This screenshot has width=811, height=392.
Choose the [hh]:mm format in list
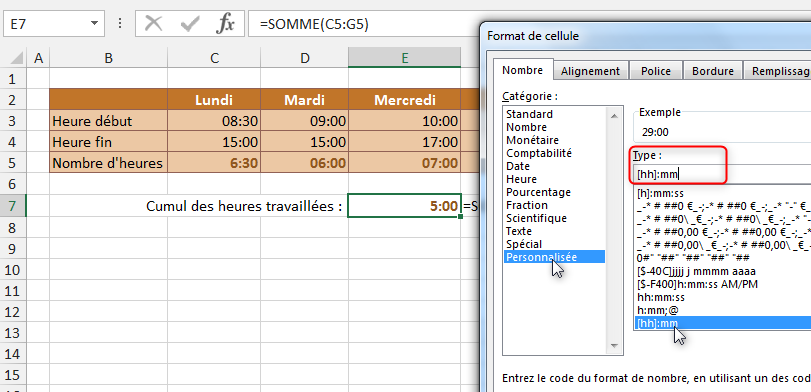[x=722, y=323]
